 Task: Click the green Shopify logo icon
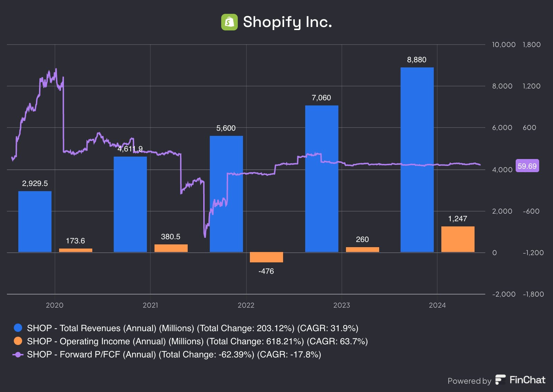click(x=229, y=22)
